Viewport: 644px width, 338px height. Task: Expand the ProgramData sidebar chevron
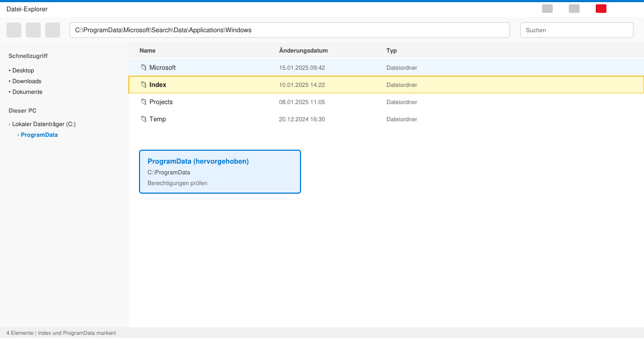(x=18, y=135)
